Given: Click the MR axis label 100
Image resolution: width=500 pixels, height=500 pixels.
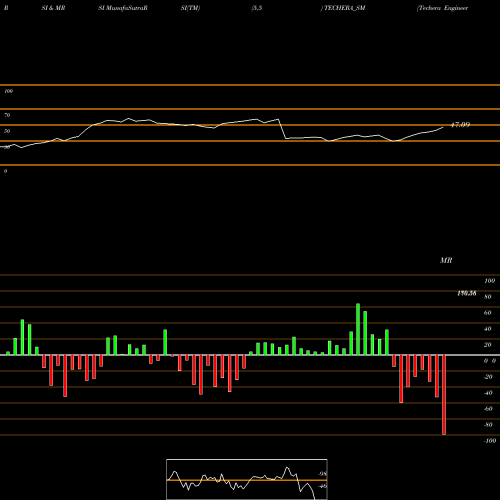Looking at the screenshot, I should [x=489, y=281].
